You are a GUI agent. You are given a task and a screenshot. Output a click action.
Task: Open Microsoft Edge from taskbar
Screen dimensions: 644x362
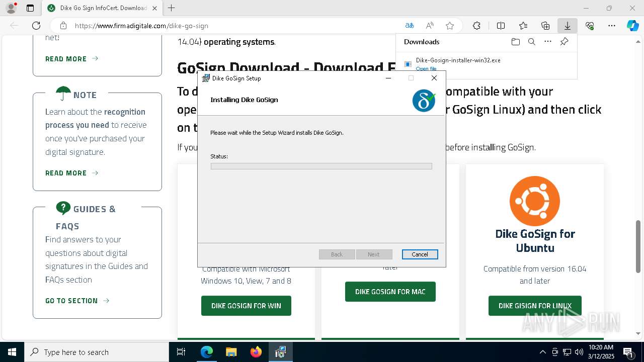207,352
